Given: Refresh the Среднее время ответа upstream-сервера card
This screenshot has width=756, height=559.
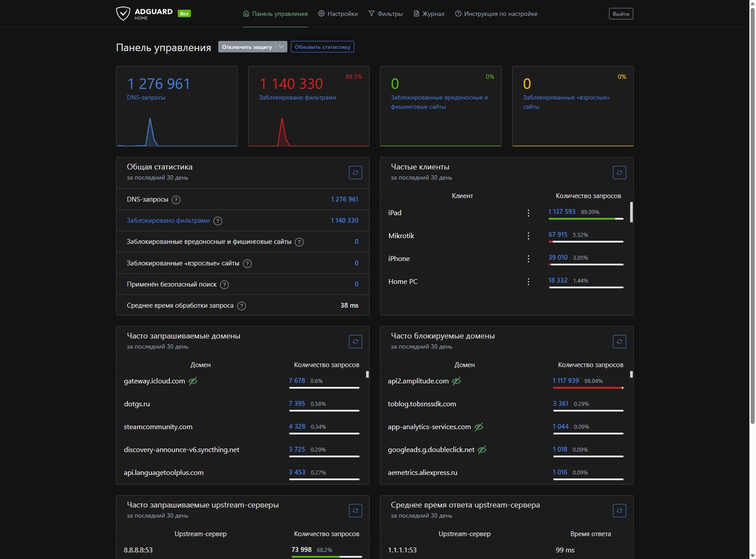Looking at the screenshot, I should click(620, 511).
